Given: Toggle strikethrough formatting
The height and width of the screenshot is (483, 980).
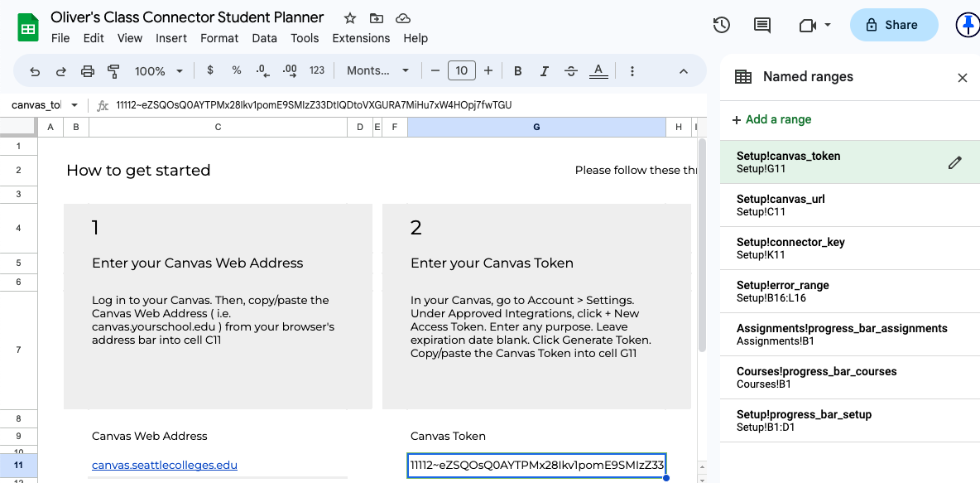Looking at the screenshot, I should tap(570, 71).
